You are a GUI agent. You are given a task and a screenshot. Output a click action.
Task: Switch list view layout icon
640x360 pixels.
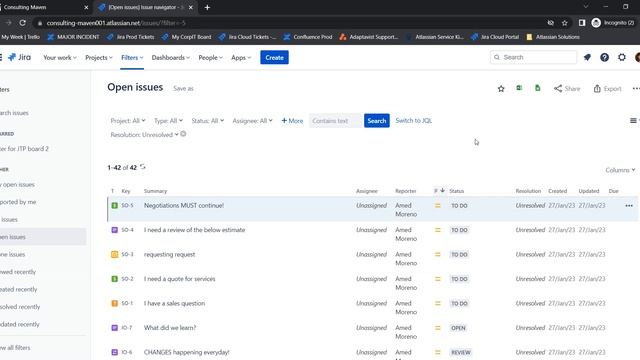(x=634, y=121)
